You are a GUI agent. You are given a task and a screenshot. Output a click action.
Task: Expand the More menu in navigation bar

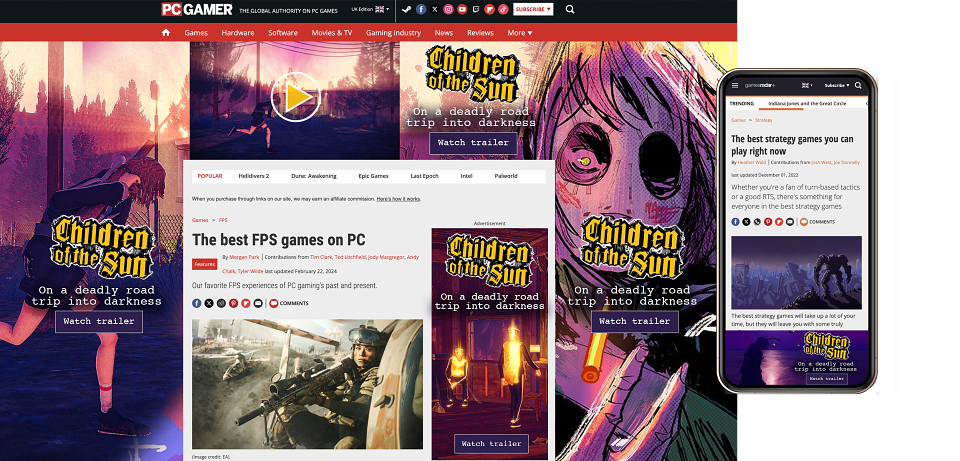520,32
